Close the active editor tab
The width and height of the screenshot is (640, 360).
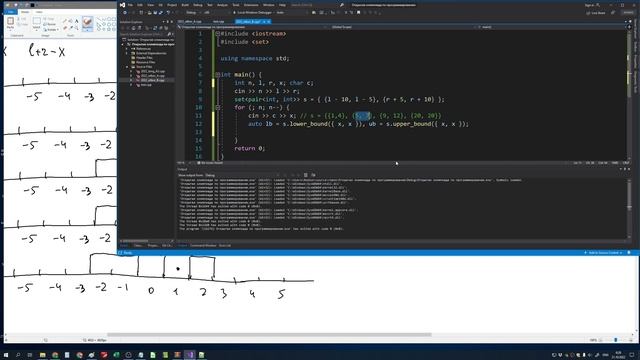point(269,22)
